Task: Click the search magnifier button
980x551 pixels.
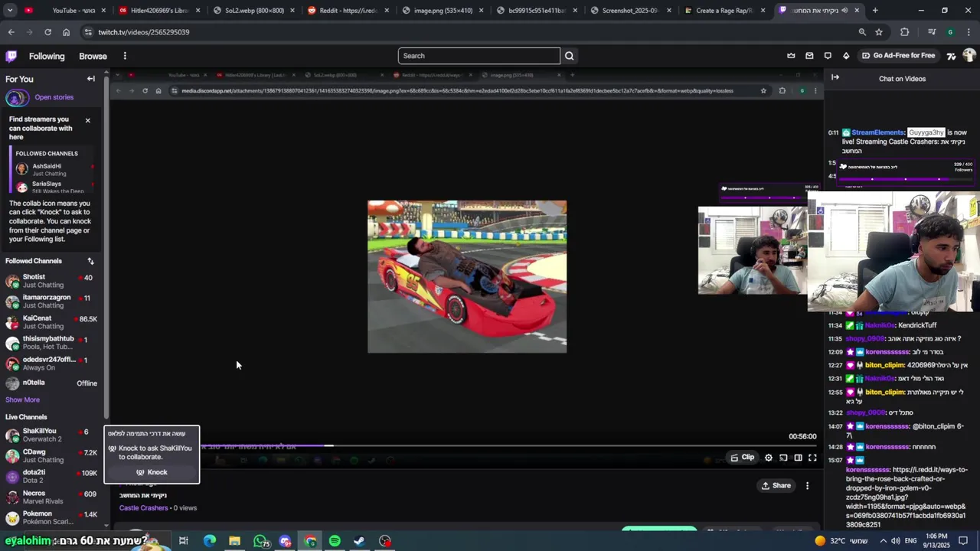Action: (x=569, y=56)
